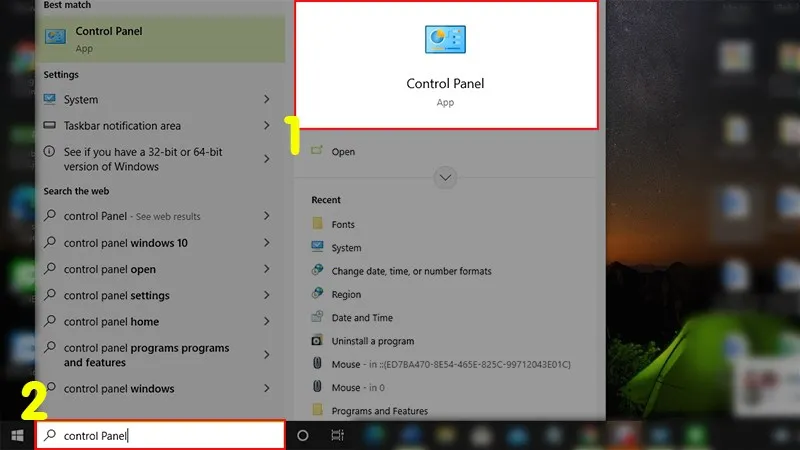Open Programs and Features from Recent
Viewport: 800px width, 450px height.
380,411
